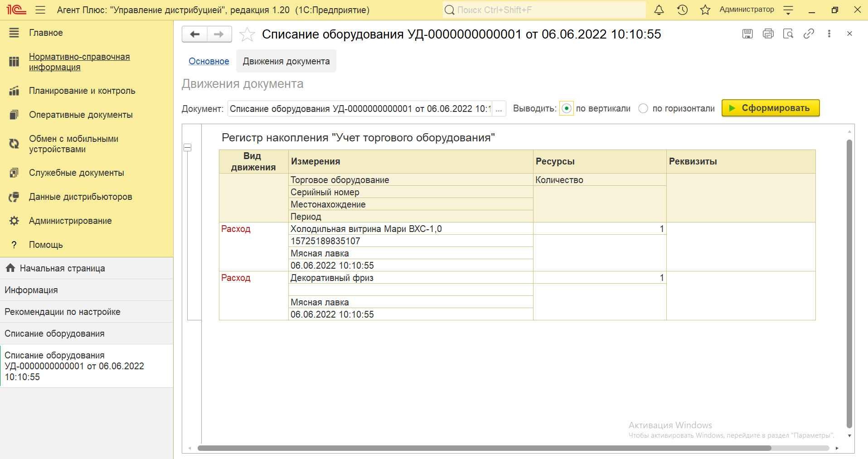Open the history clock icon
This screenshot has height=459, width=868.
[682, 10]
